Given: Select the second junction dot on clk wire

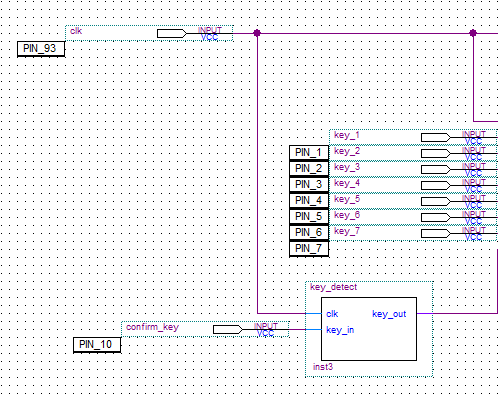Looking at the screenshot, I should pyautogui.click(x=473, y=33).
